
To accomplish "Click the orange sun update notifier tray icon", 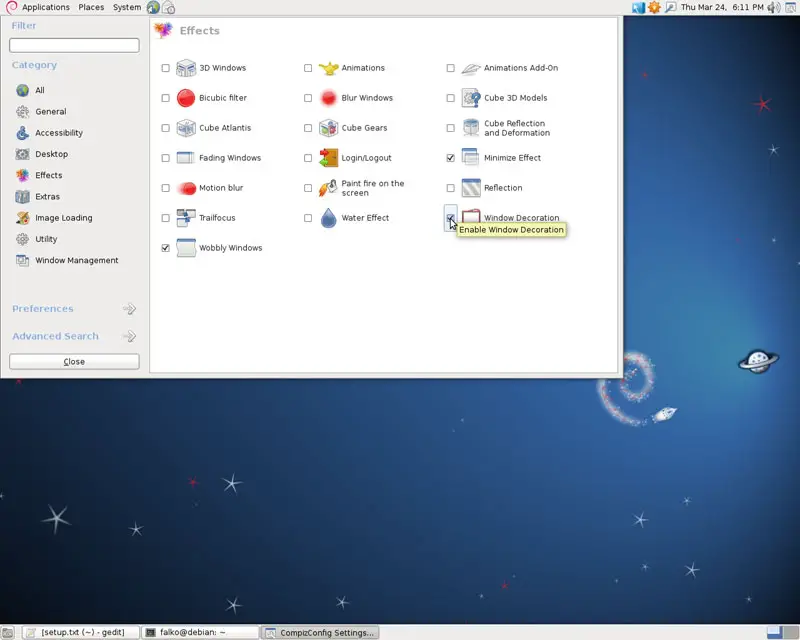I will coord(654,7).
